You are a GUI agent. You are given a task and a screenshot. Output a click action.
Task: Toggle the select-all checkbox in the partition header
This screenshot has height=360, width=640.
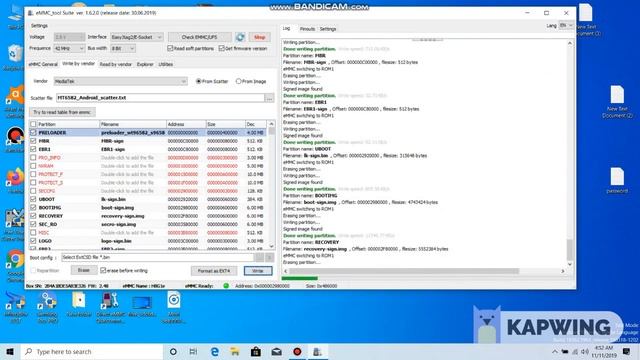coord(33,124)
